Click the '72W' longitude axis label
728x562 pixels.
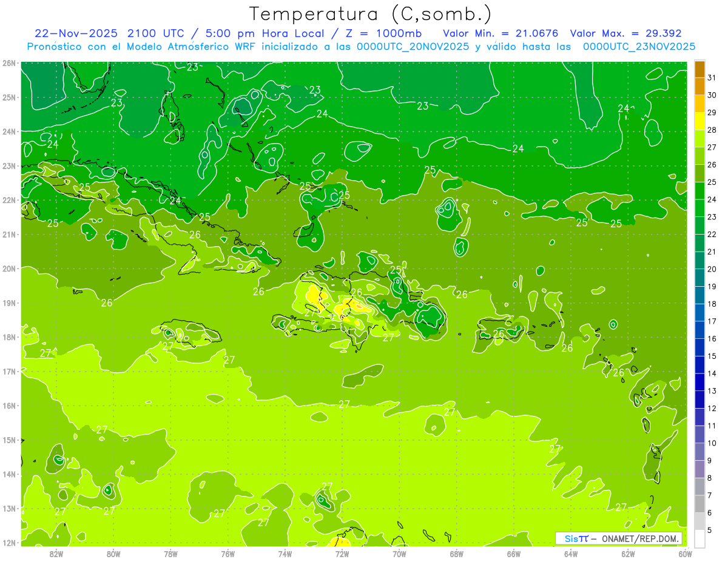click(342, 554)
